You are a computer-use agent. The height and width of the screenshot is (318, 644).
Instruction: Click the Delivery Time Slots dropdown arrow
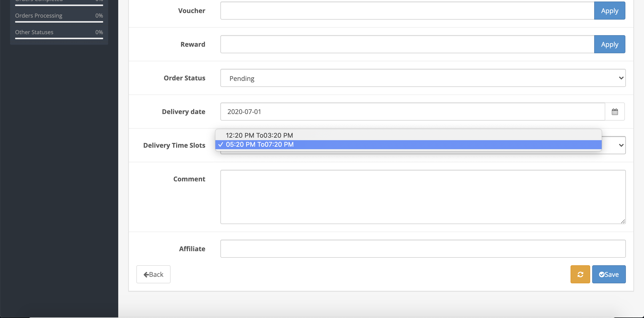[621, 145]
